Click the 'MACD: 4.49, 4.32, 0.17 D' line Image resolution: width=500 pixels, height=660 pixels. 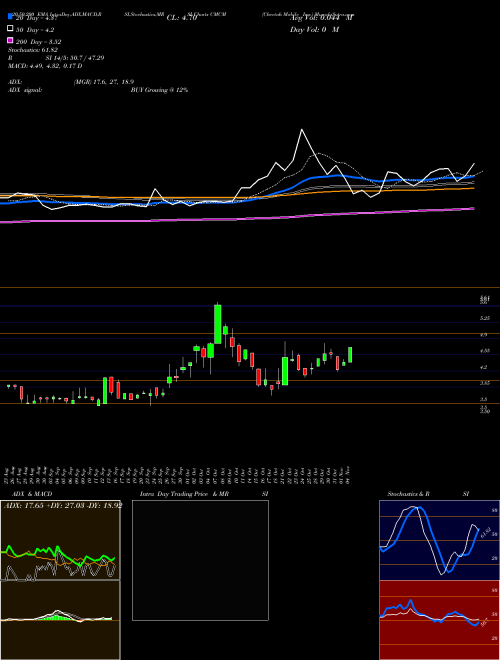click(45, 66)
